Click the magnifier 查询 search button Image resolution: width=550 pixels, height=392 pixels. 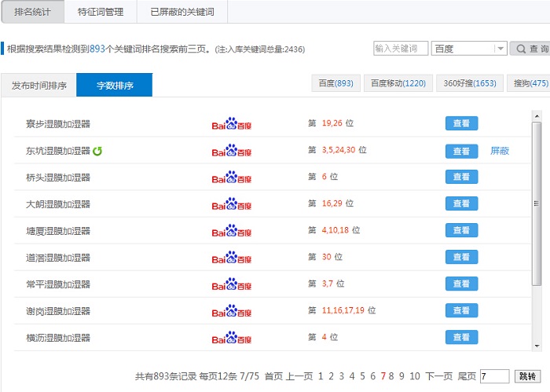tap(530, 49)
